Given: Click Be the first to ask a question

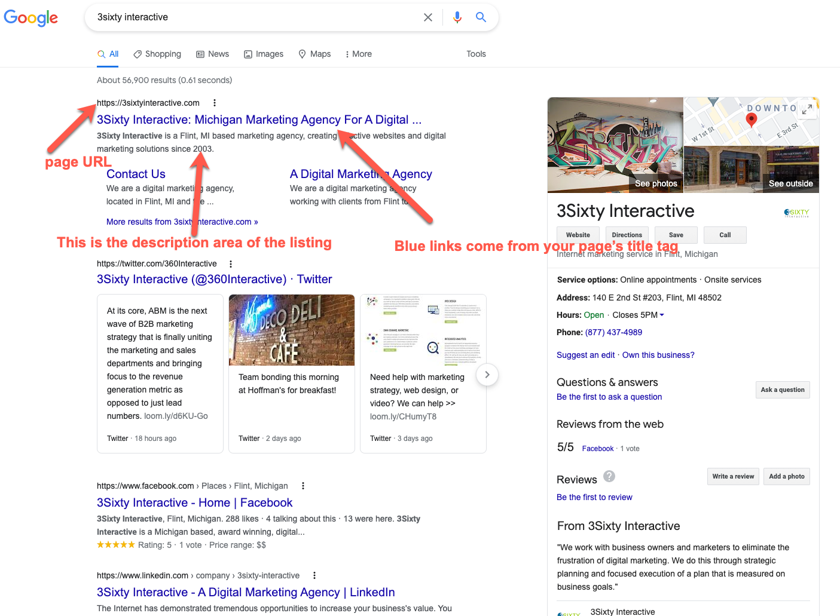Looking at the screenshot, I should pyautogui.click(x=609, y=397).
